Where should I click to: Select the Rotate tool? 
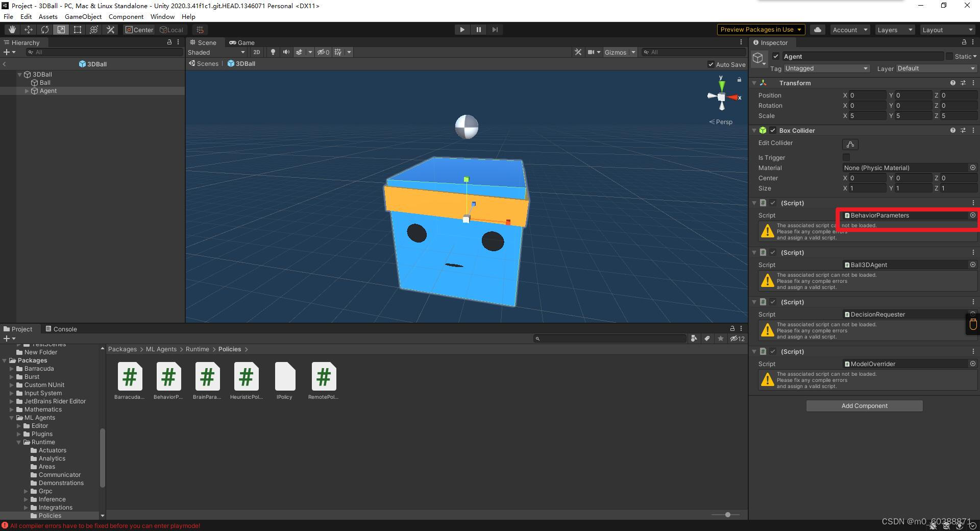45,30
